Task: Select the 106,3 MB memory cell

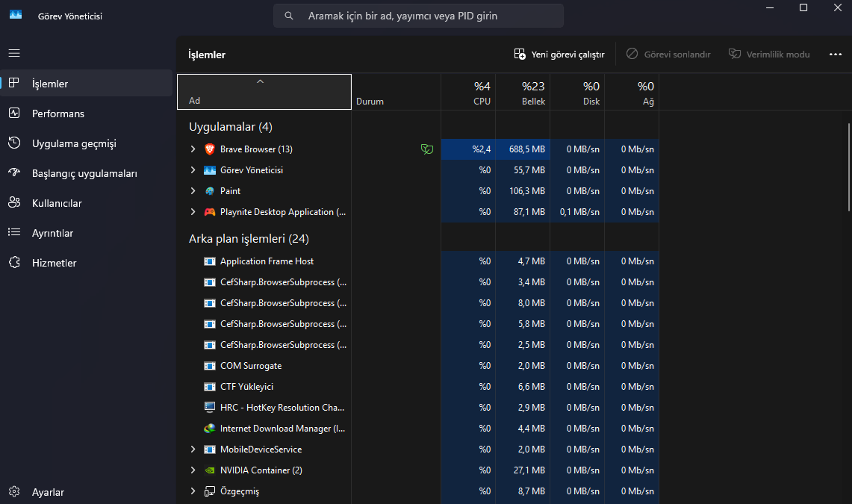Action: point(523,191)
